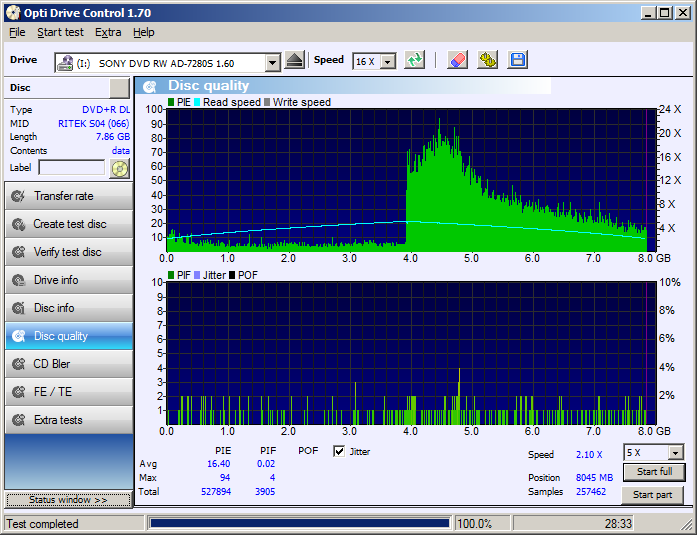Click the Samples value 257462
The width and height of the screenshot is (697, 535).
point(591,491)
